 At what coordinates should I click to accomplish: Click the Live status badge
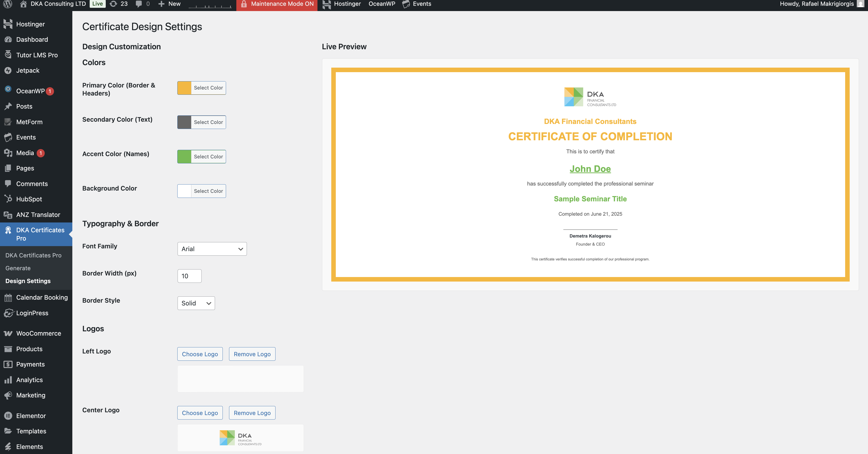tap(97, 4)
